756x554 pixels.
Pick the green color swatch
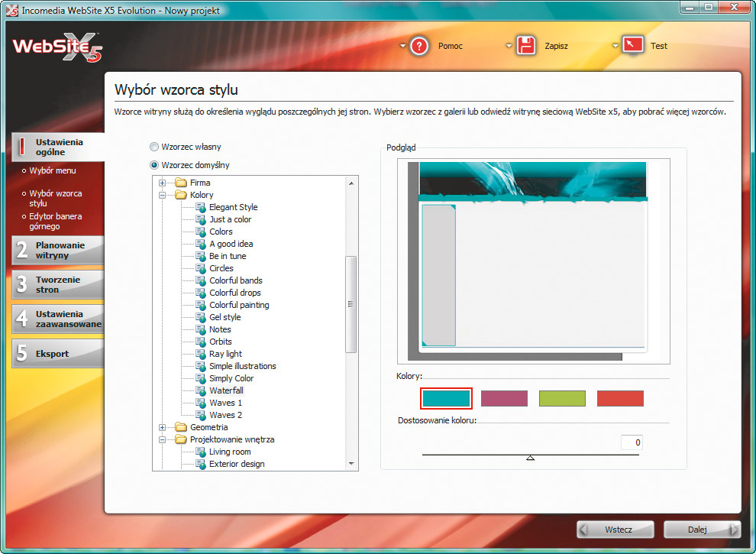[x=562, y=398]
